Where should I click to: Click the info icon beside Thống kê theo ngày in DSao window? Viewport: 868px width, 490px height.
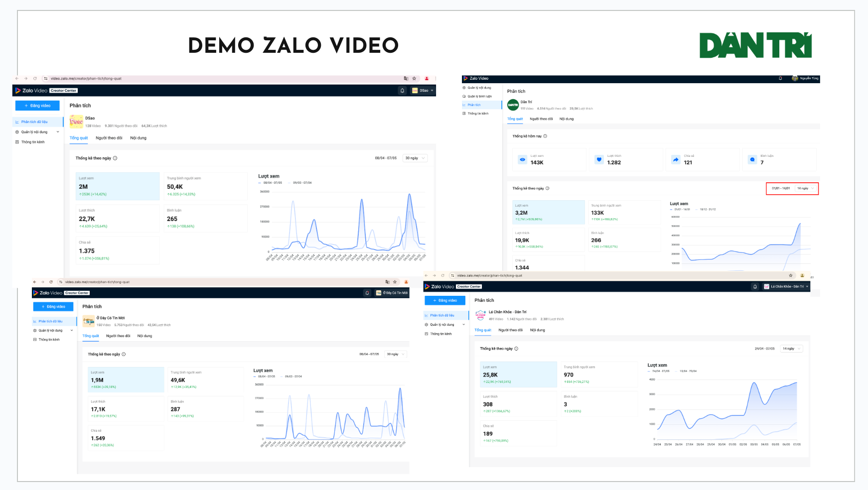(x=115, y=158)
